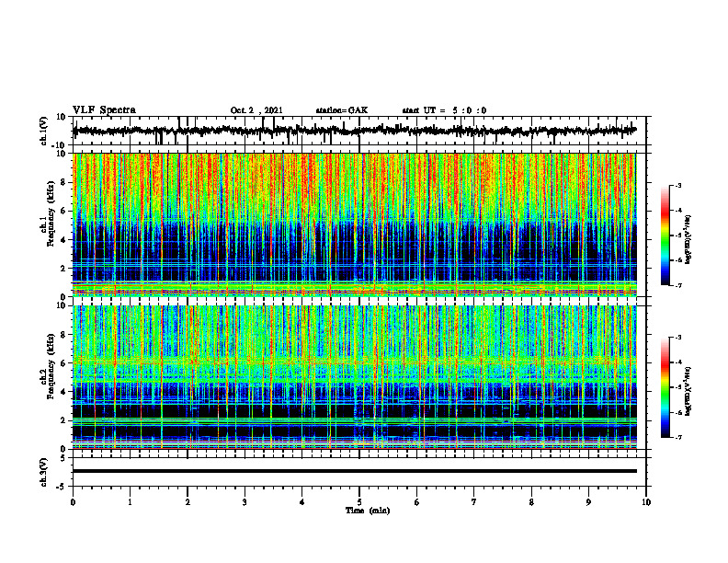The height and width of the screenshot is (563, 728).
Task: Click the ch.2 frequency axis tick "6"
Action: [63, 363]
